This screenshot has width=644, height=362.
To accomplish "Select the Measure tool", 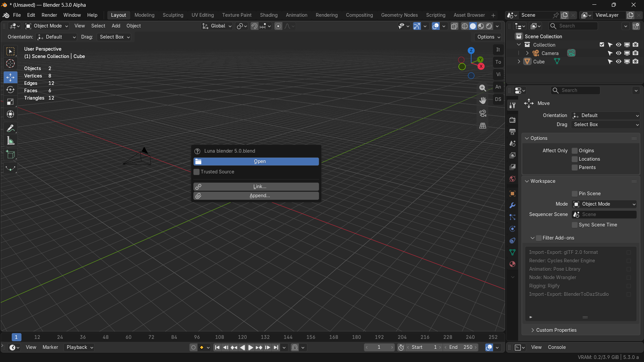I will coord(10,141).
